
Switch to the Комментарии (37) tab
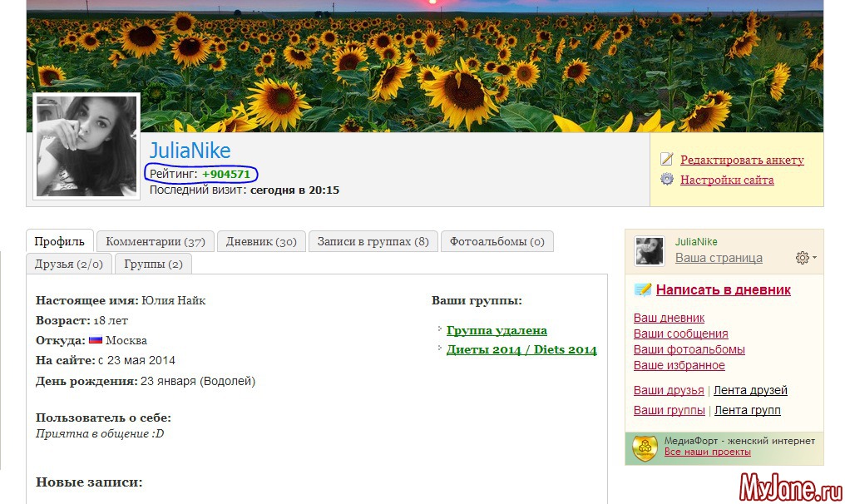[155, 242]
